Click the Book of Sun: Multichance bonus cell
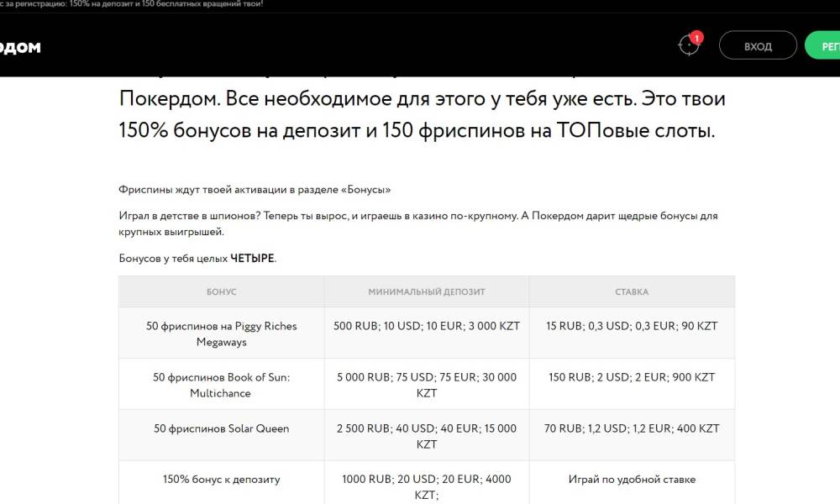This screenshot has width=840, height=504. (x=221, y=385)
